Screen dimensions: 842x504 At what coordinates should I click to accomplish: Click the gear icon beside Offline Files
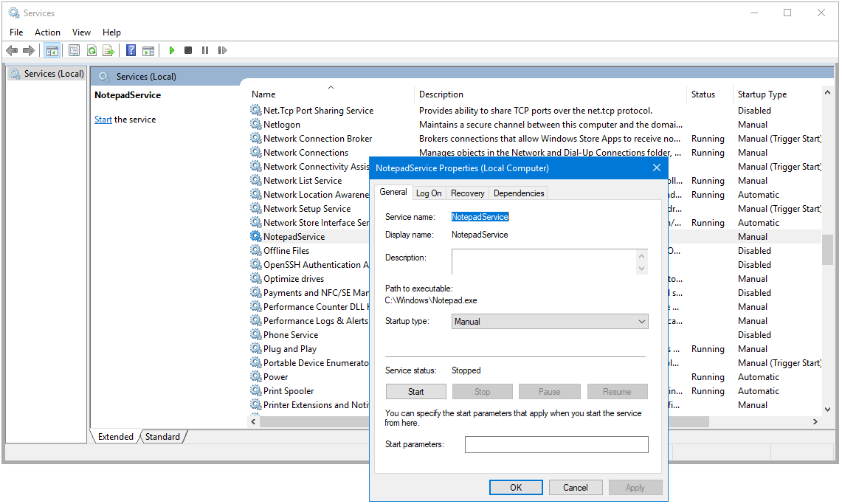(x=255, y=251)
